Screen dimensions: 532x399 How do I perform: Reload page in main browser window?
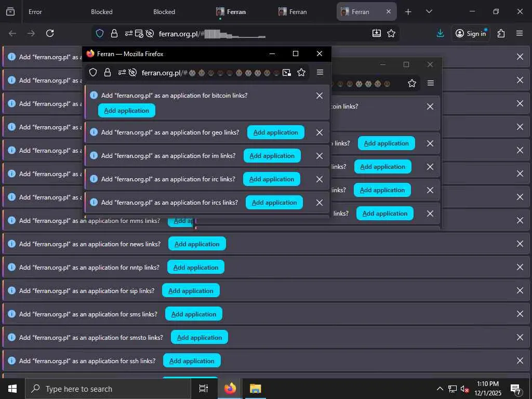tap(50, 33)
